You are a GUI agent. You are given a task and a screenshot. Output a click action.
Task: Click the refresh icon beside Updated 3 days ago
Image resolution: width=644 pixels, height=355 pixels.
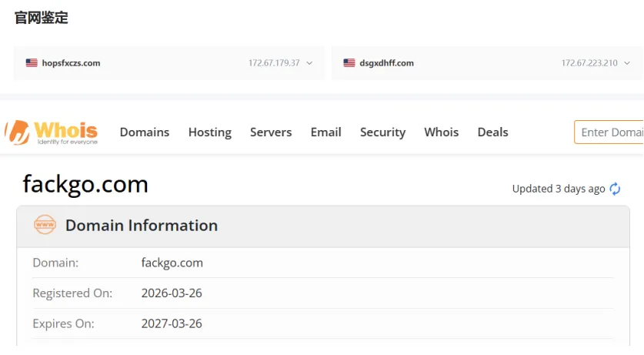coord(615,189)
